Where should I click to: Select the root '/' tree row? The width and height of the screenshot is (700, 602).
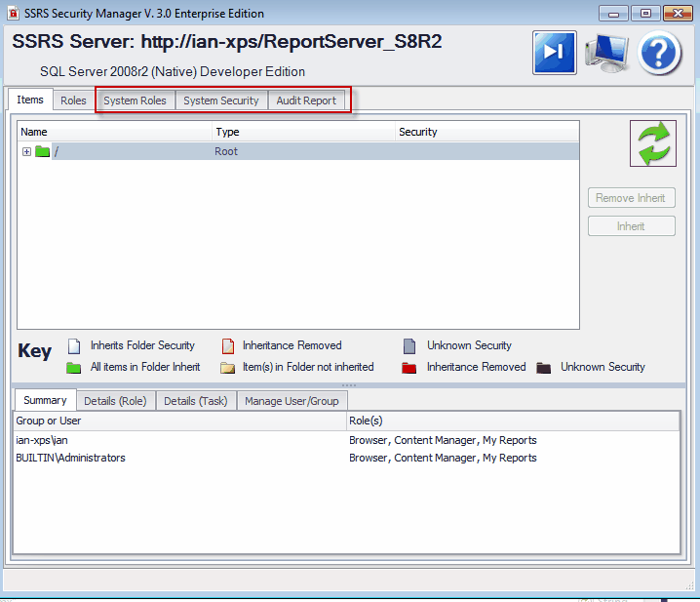[298, 151]
